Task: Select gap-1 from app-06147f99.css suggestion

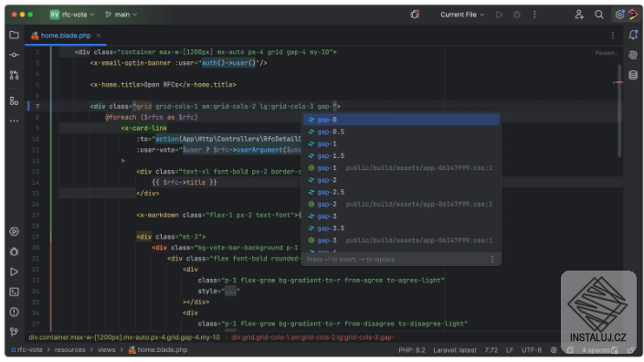Action: point(401,167)
